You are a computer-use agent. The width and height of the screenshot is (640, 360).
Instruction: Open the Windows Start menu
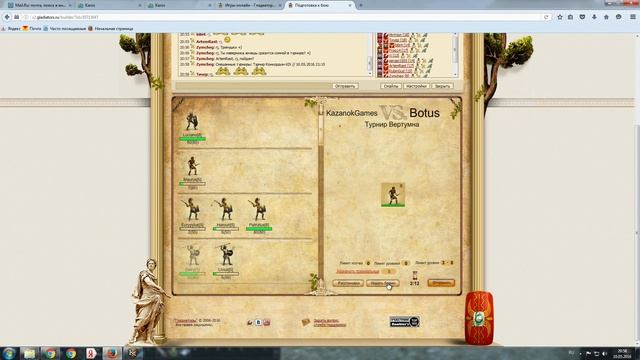(x=9, y=353)
